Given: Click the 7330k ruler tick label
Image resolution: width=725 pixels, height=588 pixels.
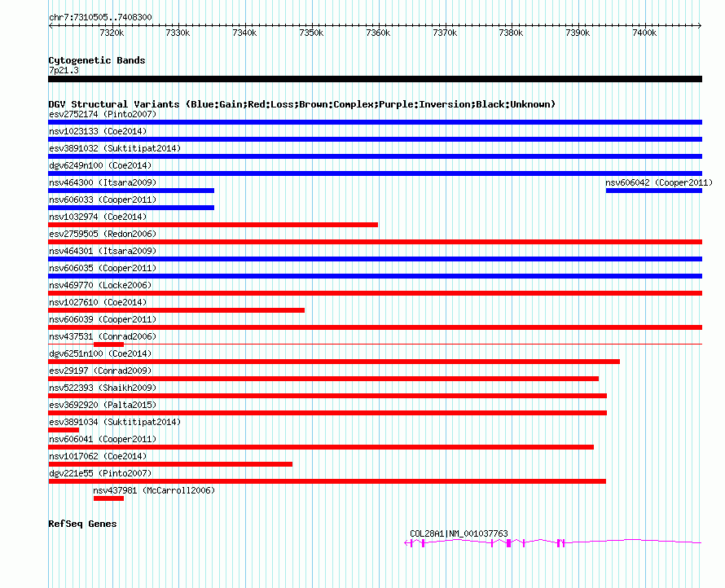Looking at the screenshot, I should point(178,33).
